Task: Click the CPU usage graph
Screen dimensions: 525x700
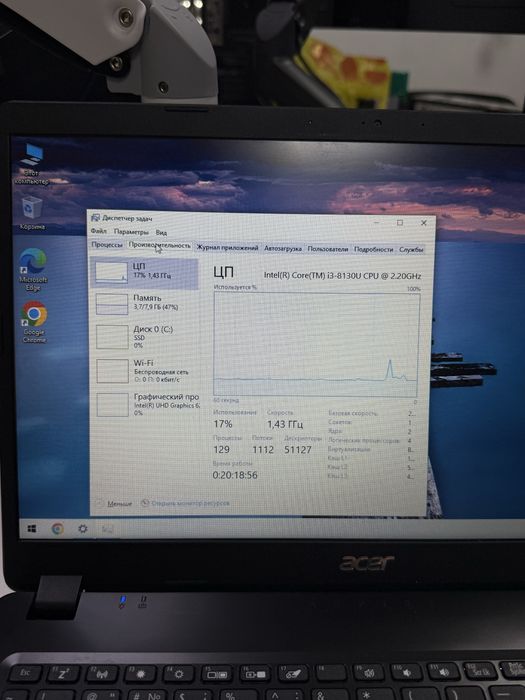Action: [316, 345]
